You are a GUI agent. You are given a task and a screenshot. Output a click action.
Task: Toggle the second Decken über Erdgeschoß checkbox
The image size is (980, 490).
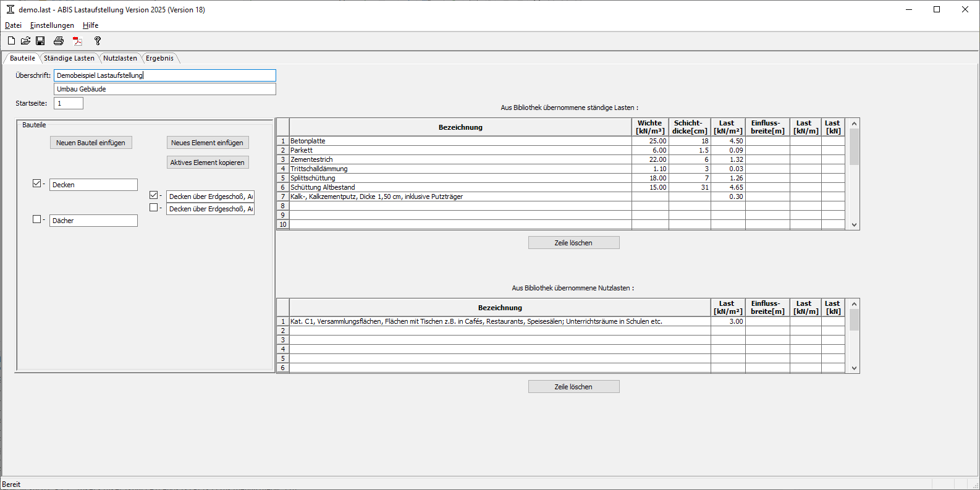click(x=153, y=208)
